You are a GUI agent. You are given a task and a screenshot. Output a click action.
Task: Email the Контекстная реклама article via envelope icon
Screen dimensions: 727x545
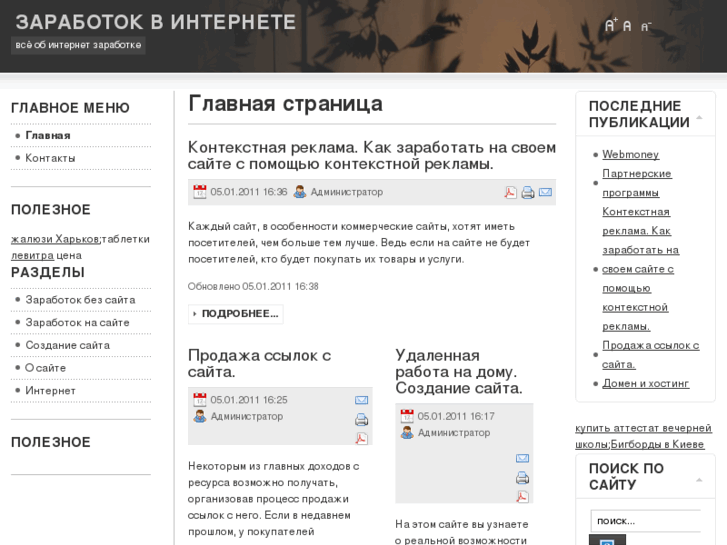(545, 192)
